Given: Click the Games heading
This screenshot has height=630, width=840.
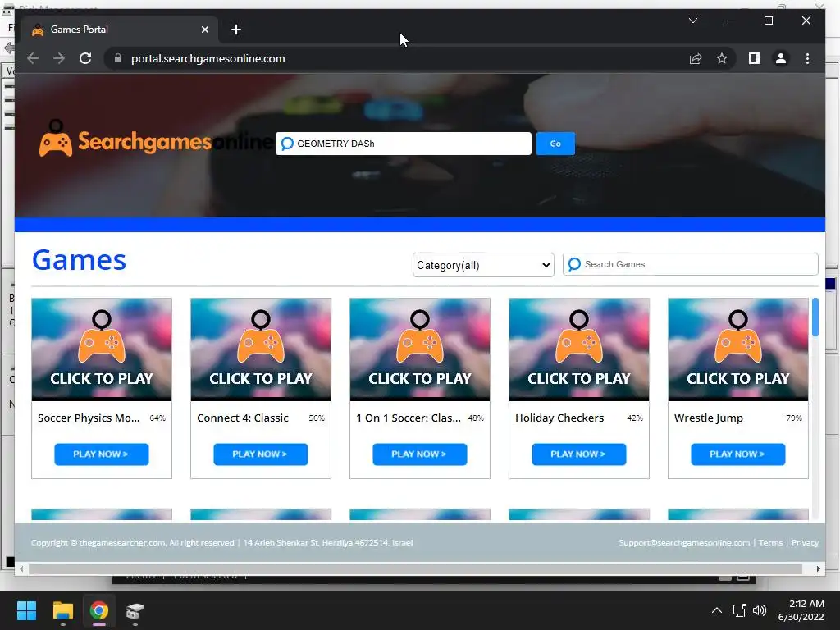Looking at the screenshot, I should [80, 260].
